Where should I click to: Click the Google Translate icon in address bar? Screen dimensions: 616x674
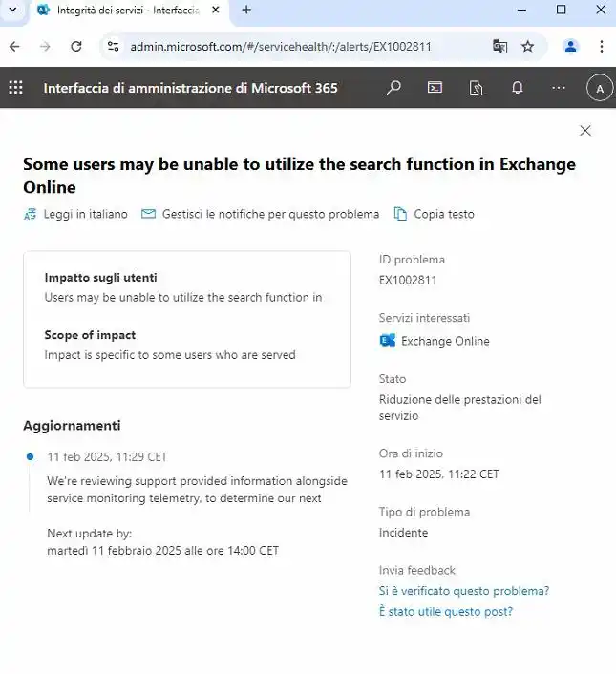coord(499,47)
